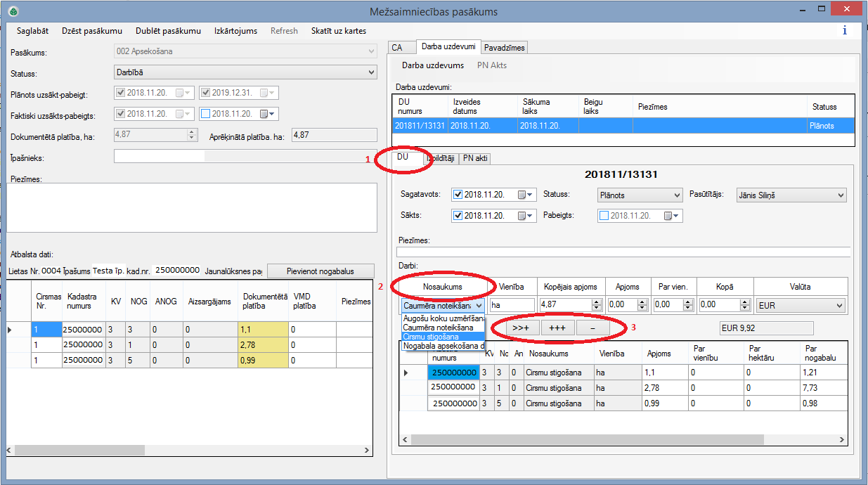
Task: Increase the Kopējais apjoms spinner value
Action: pyautogui.click(x=597, y=302)
